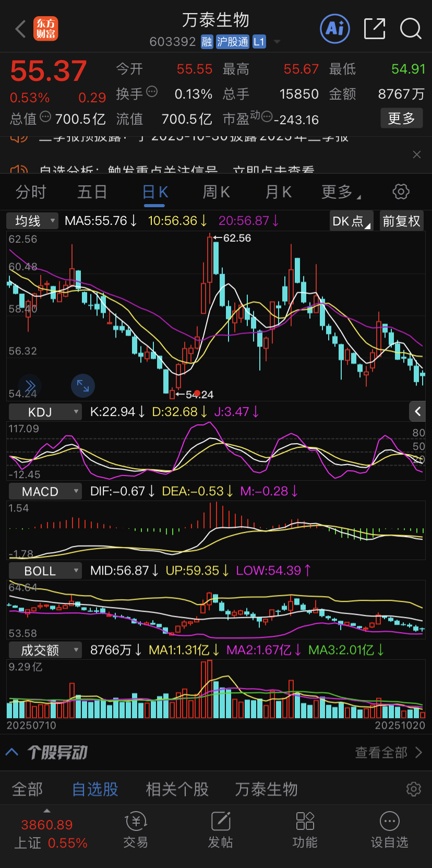Open KDJ indicator dropdown
Viewport: 432px width, 868px height.
(x=45, y=412)
